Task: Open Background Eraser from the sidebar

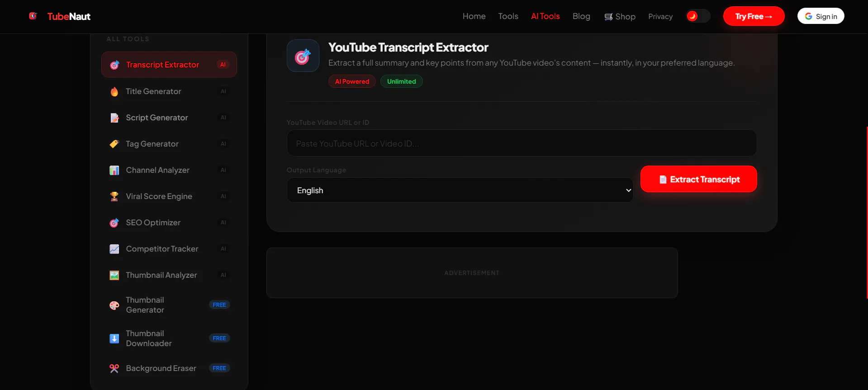Action: [x=169, y=368]
